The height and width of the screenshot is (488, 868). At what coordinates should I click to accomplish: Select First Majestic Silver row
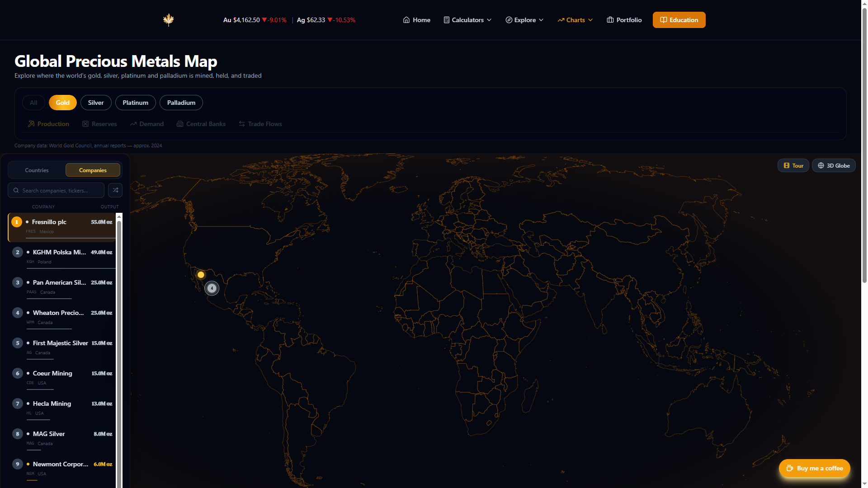(x=62, y=348)
